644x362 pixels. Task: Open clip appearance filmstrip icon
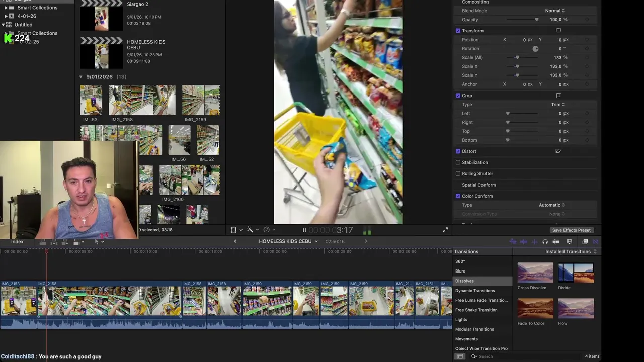tap(570, 242)
